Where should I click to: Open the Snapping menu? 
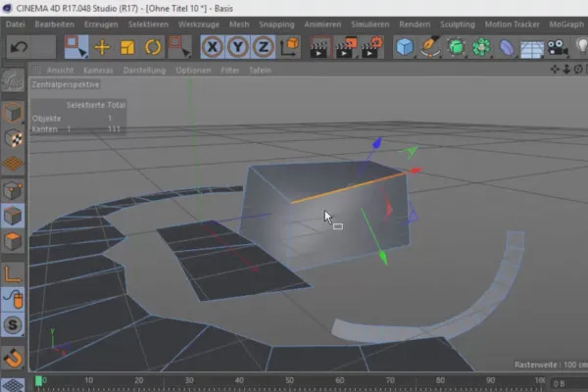276,24
